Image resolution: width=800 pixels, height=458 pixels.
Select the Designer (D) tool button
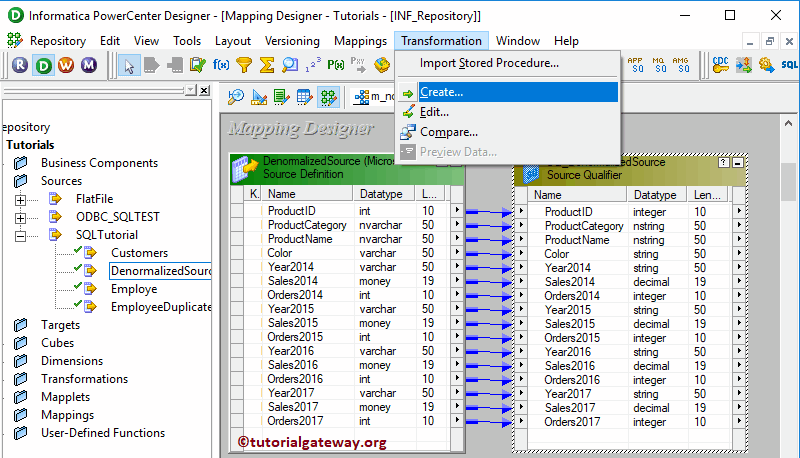point(44,65)
